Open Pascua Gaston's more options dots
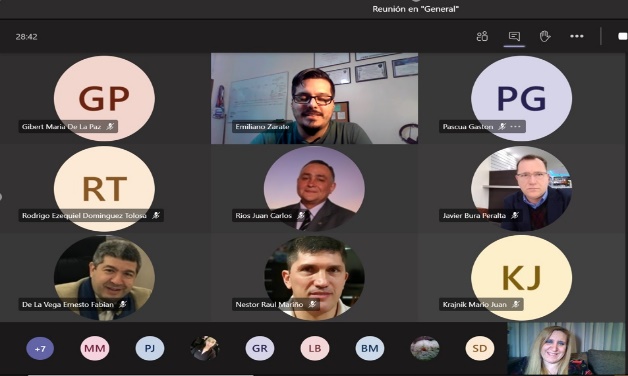628x376 pixels. 515,127
